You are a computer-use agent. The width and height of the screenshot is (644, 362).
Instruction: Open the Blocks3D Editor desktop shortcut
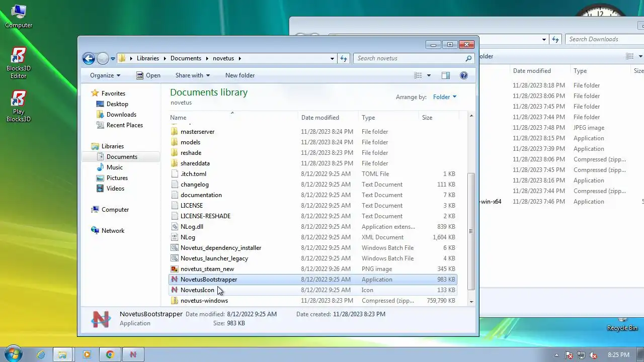(x=19, y=63)
